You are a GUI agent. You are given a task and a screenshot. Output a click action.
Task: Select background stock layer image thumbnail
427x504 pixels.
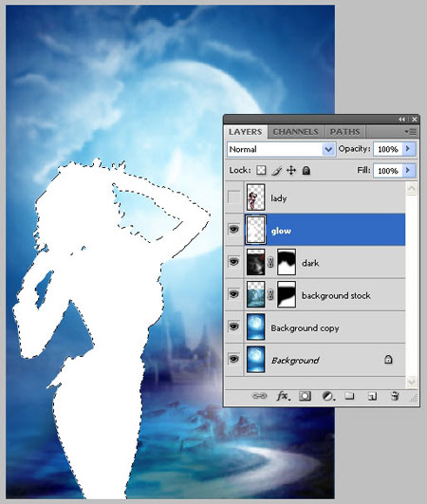coord(256,294)
